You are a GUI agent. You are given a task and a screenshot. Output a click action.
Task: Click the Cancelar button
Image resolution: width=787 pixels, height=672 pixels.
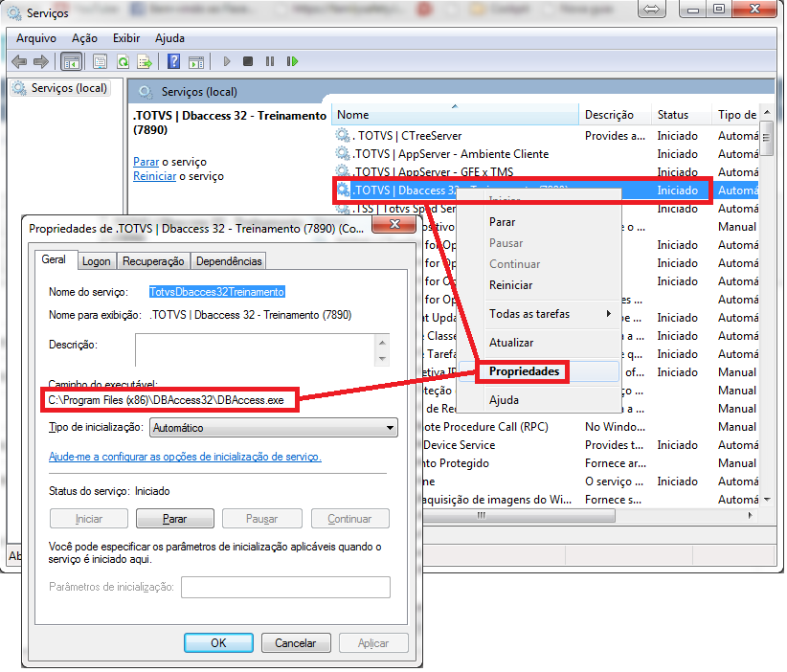click(296, 643)
